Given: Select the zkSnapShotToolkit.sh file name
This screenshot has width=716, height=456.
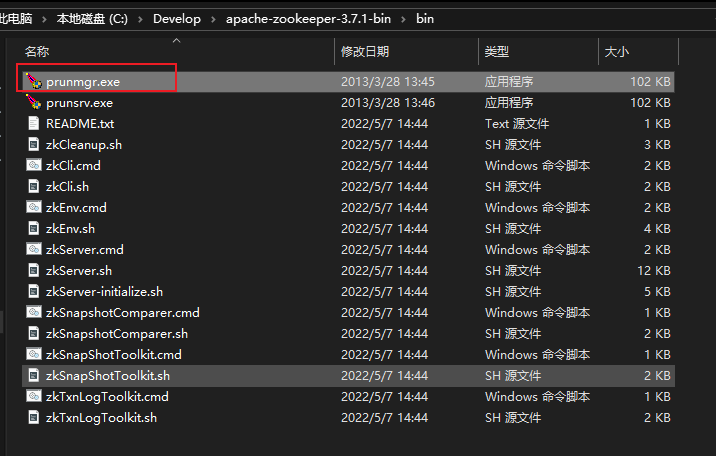Looking at the screenshot, I should coord(108,376).
